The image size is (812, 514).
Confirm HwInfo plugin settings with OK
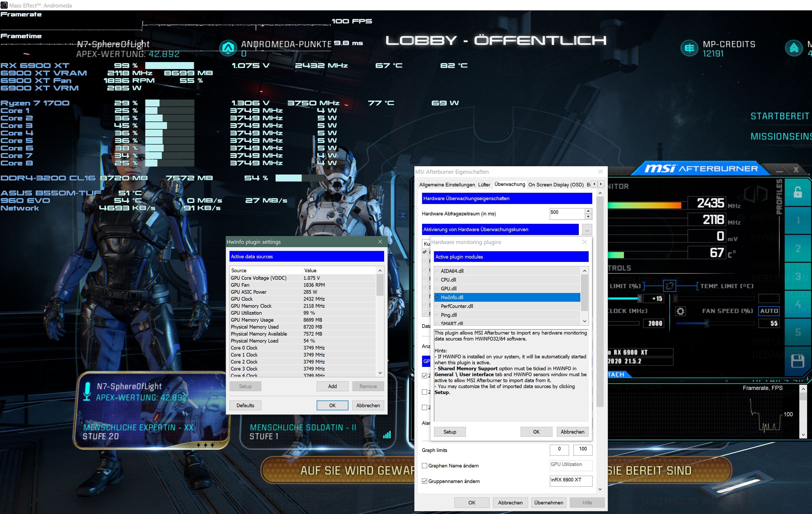(x=332, y=405)
